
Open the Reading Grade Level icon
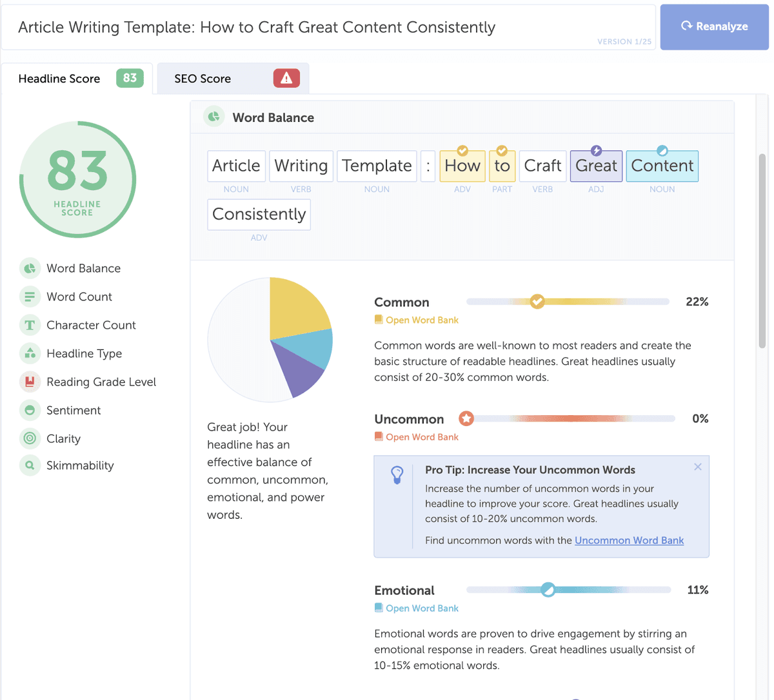(30, 382)
